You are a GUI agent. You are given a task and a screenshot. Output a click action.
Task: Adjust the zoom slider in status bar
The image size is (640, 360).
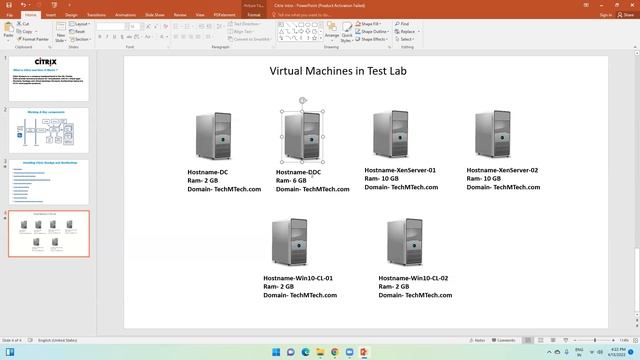pos(595,340)
